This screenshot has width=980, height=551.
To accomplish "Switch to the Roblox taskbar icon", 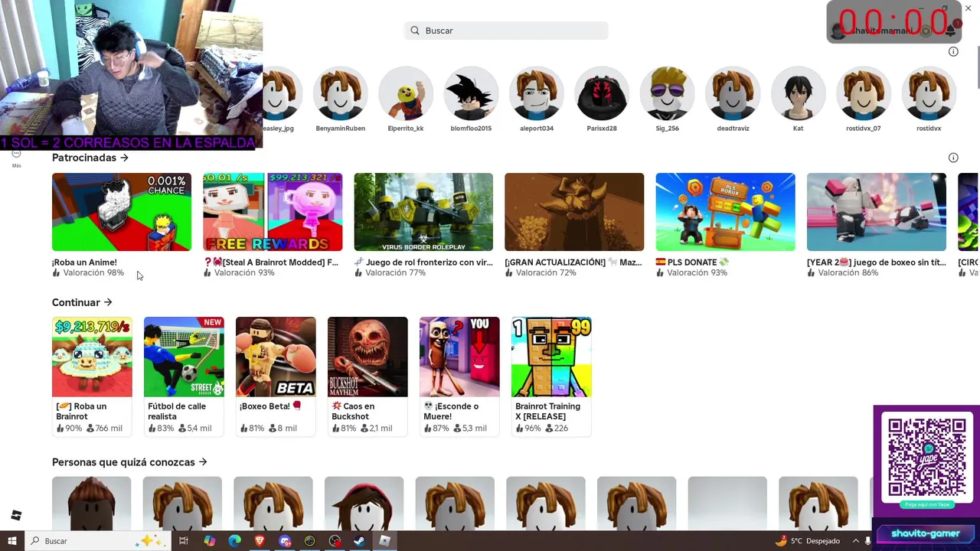I will pyautogui.click(x=384, y=541).
